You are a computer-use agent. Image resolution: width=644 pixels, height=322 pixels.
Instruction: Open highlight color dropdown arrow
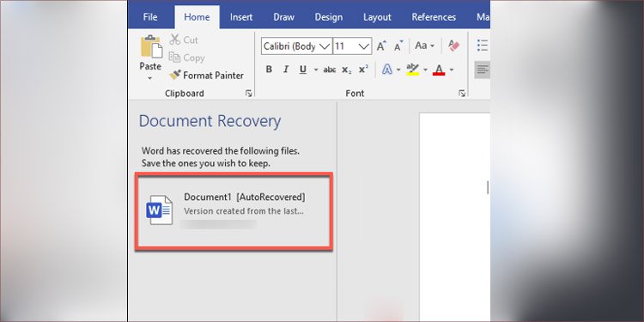pyautogui.click(x=425, y=70)
